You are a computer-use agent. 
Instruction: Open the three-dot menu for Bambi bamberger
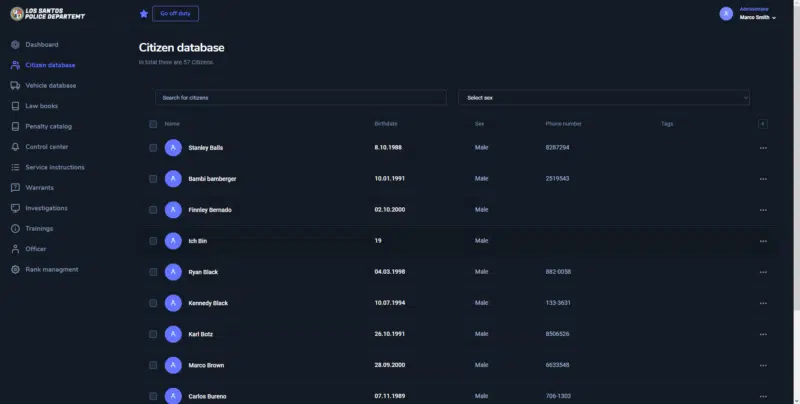(x=763, y=179)
